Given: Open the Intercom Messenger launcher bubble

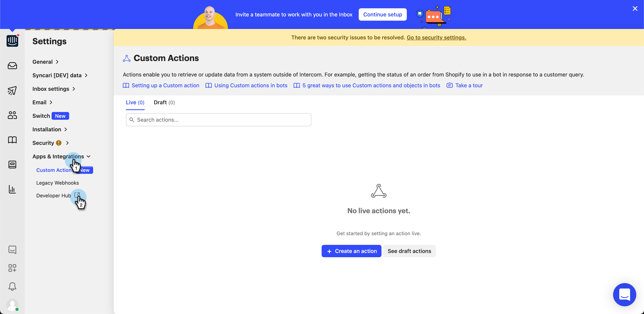Looking at the screenshot, I should (x=624, y=294).
